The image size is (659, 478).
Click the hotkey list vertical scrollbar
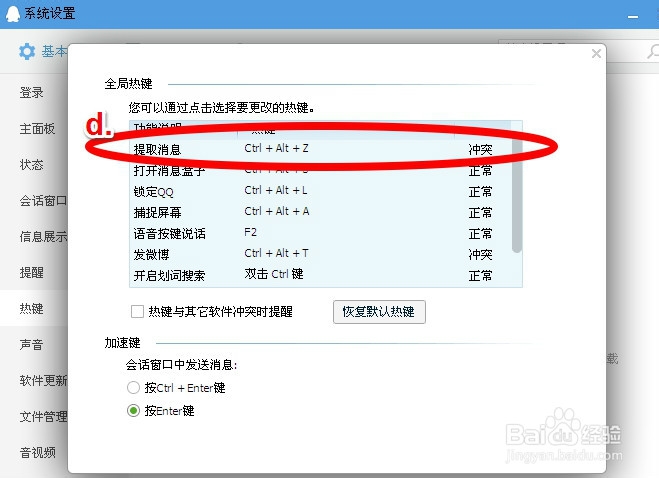517,189
